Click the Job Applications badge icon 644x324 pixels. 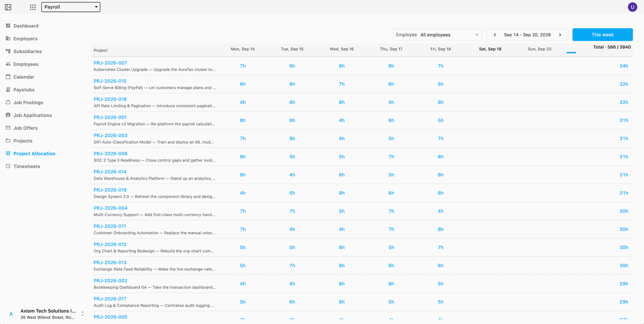pyautogui.click(x=8, y=115)
